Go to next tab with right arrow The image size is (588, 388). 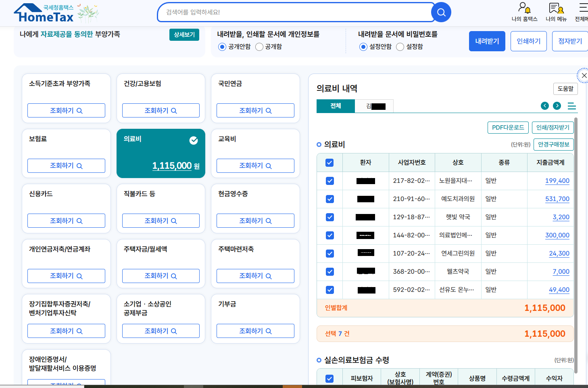click(557, 106)
